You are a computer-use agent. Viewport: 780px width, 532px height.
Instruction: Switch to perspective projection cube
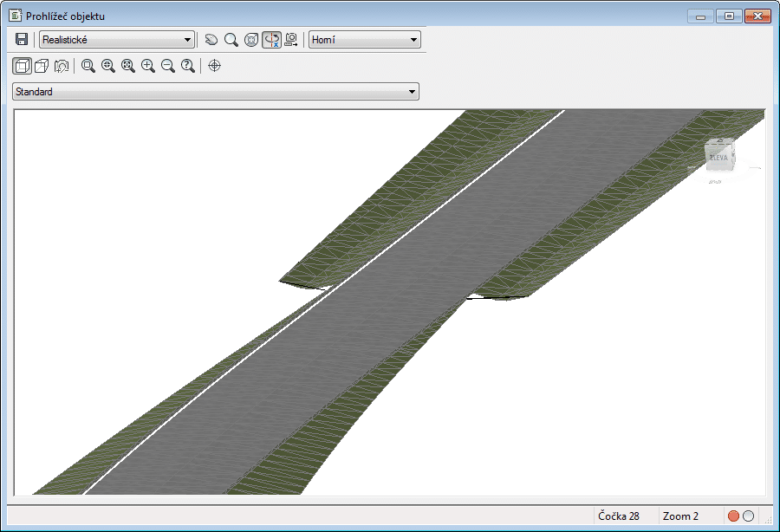coord(42,66)
